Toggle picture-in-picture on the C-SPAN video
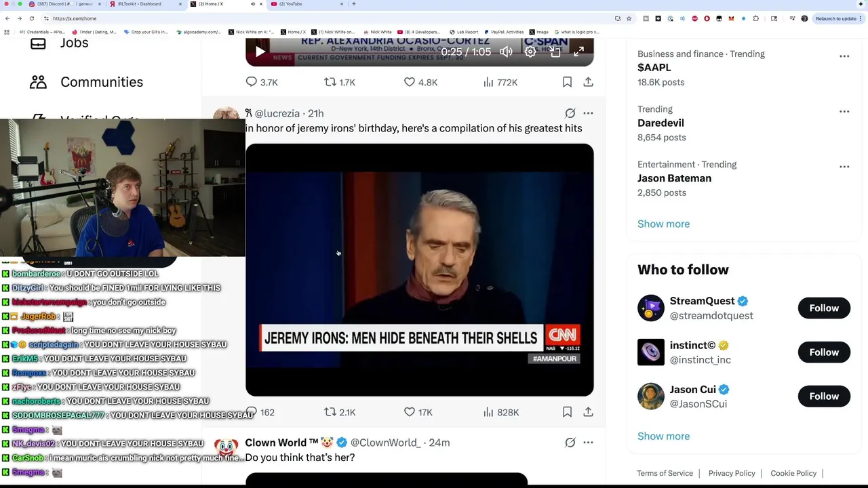Screen dimensions: 868x488 [x=555, y=52]
